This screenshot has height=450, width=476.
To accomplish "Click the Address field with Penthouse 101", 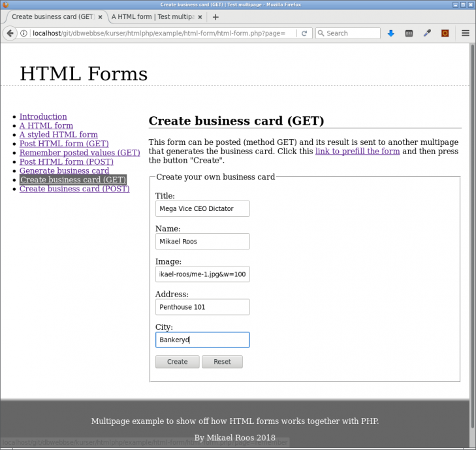I will click(202, 307).
